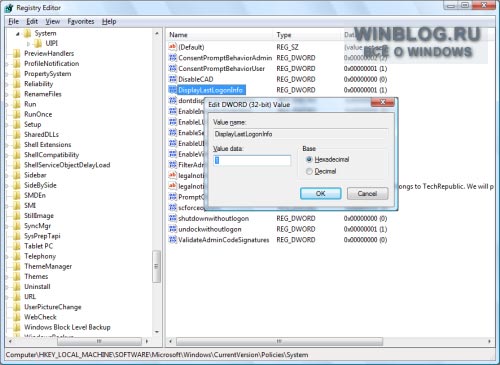Select the Run key

tap(30, 104)
